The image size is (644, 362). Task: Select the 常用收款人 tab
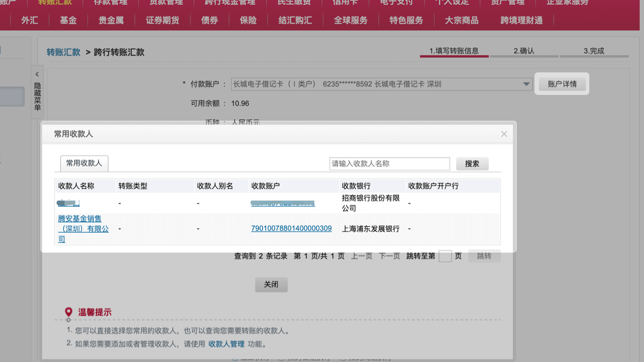point(84,163)
